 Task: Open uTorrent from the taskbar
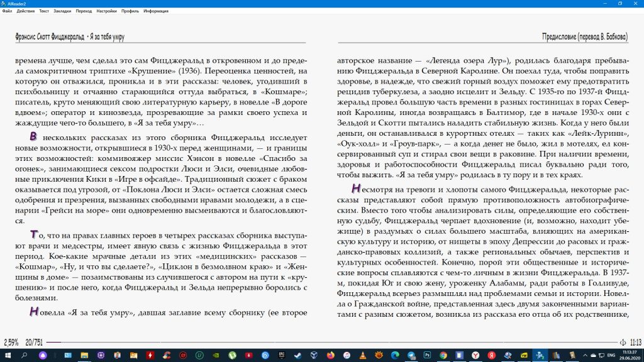232,356
